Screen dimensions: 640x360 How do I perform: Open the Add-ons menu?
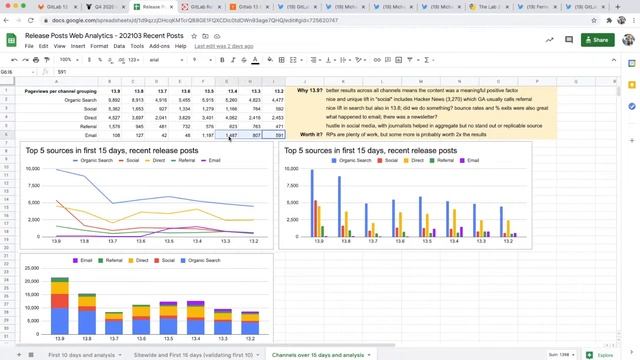pyautogui.click(x=159, y=46)
